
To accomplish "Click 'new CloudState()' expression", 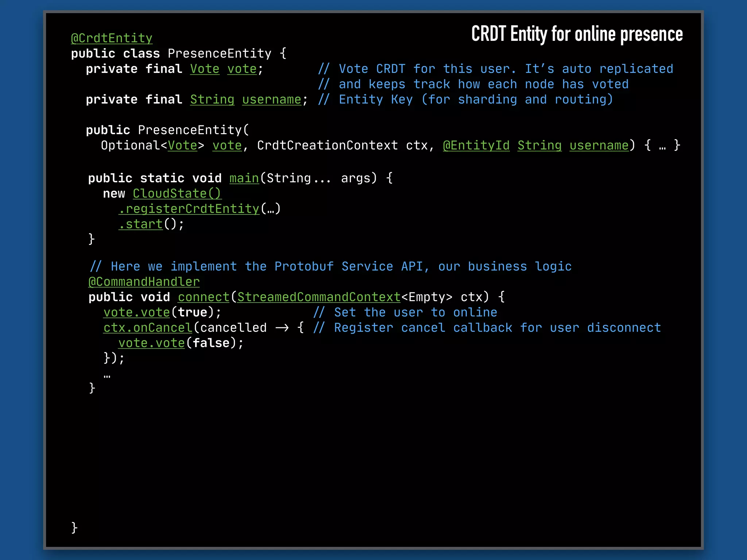I will point(162,194).
